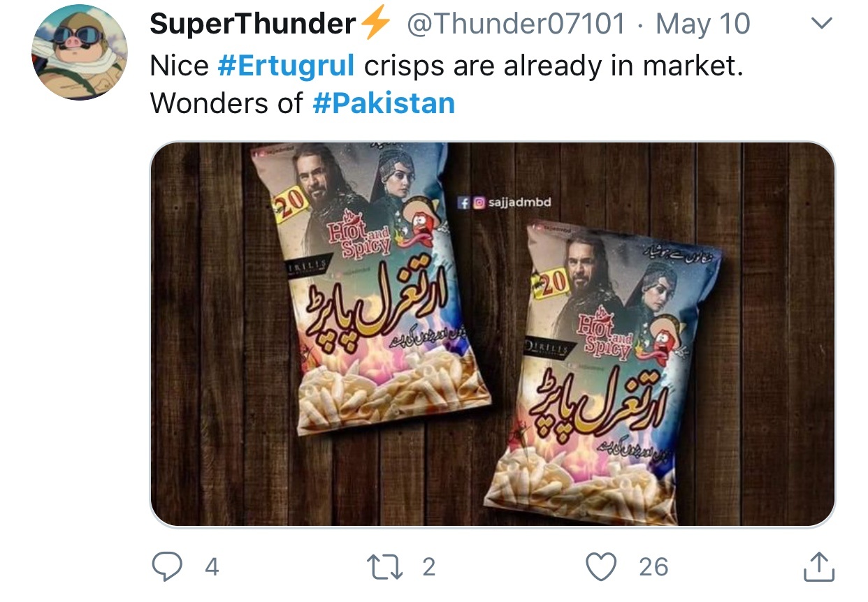This screenshot has width=868, height=602.
Task: Select the lightning bolt emoji beside the name
Action: click(376, 24)
